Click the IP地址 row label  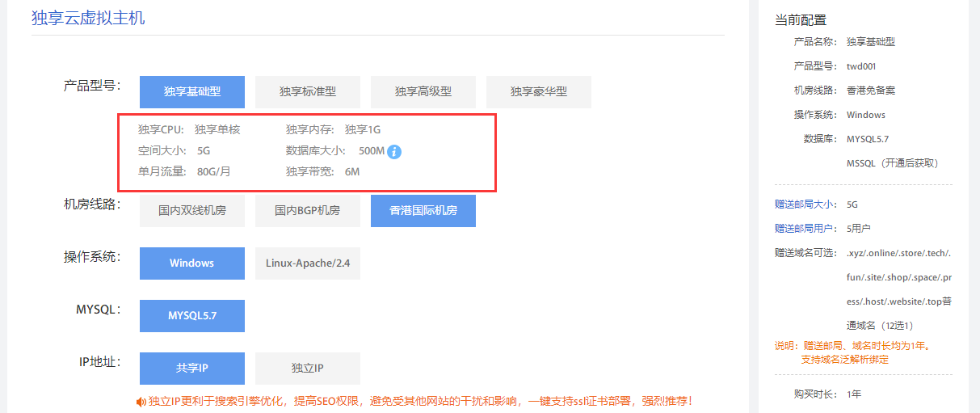99,361
